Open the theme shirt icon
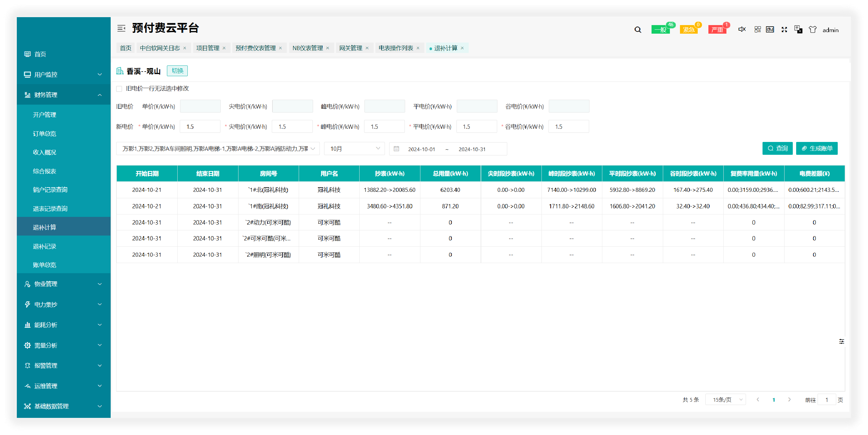Viewport: 868px width, 435px height. [x=812, y=30]
